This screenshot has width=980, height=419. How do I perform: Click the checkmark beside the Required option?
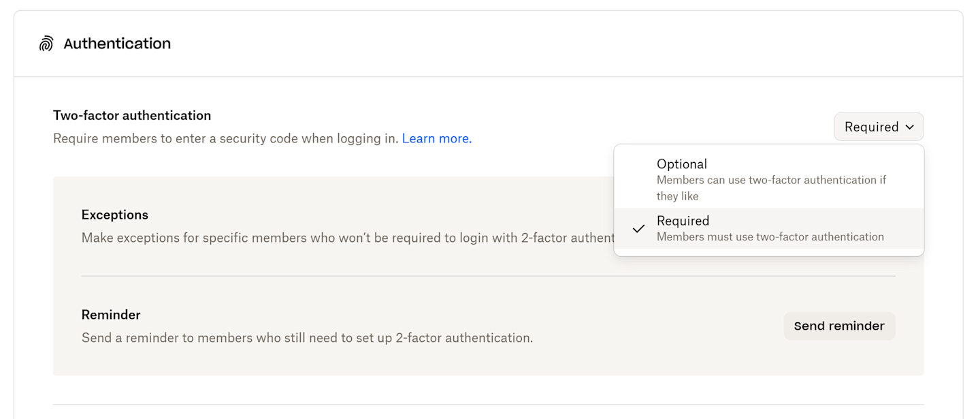tap(638, 228)
